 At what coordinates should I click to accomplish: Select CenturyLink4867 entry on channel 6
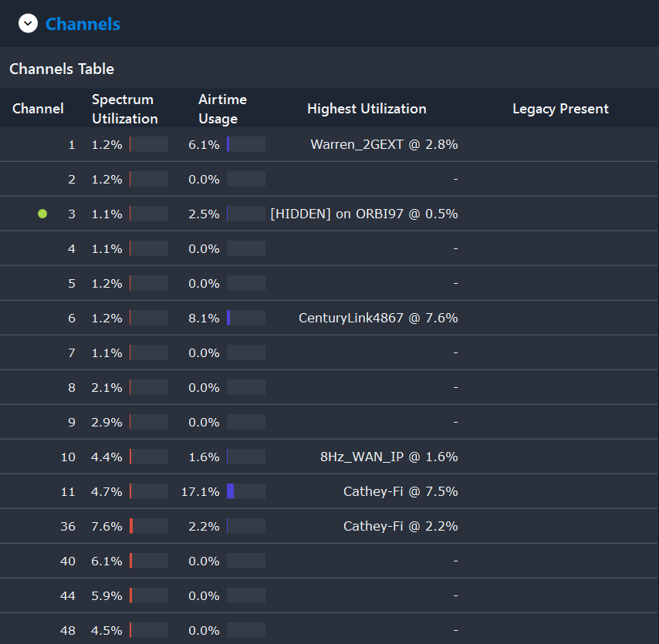[378, 318]
